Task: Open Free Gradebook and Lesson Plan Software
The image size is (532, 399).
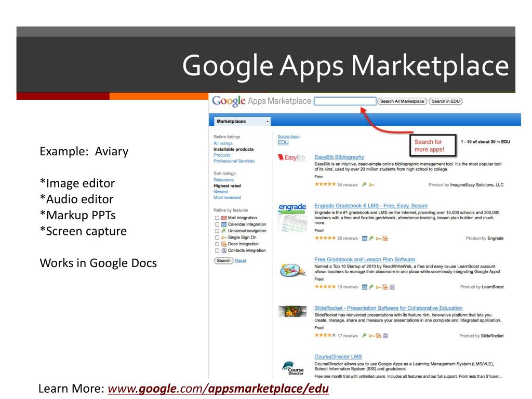Action: (x=364, y=259)
